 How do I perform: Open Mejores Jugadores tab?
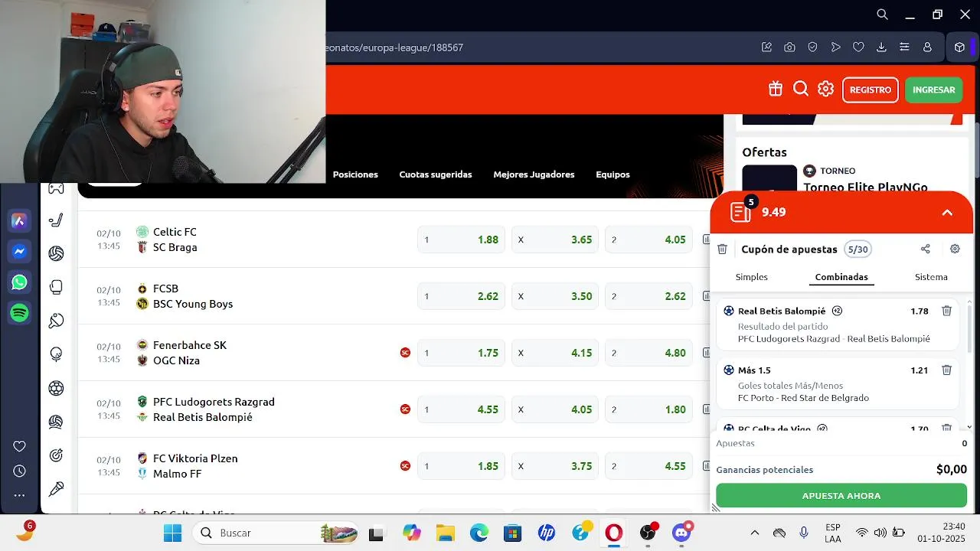[x=534, y=174]
